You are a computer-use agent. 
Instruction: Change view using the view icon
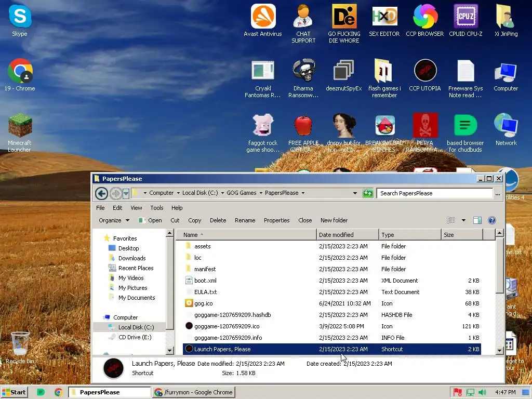click(451, 220)
